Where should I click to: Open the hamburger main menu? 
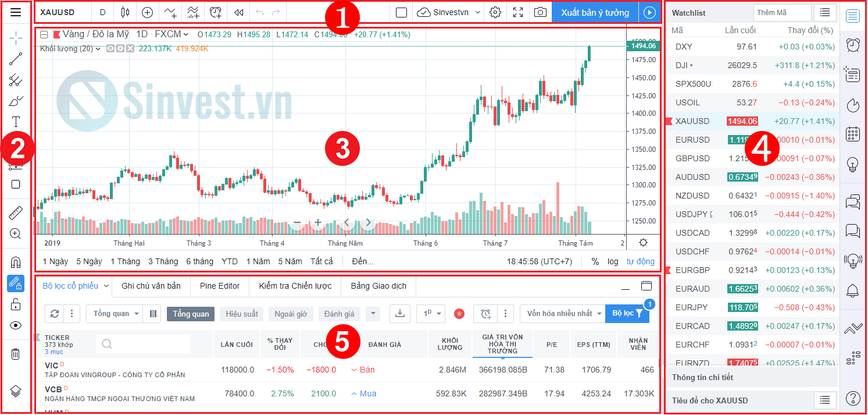click(x=16, y=12)
